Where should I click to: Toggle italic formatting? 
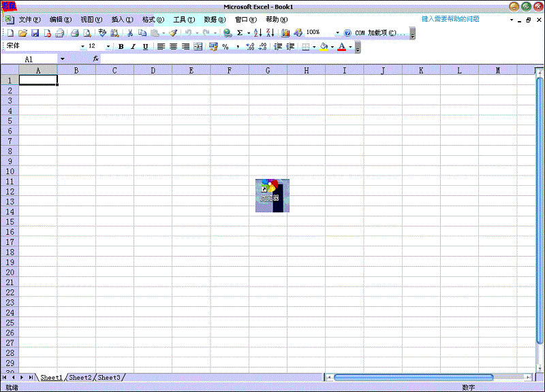pyautogui.click(x=134, y=47)
